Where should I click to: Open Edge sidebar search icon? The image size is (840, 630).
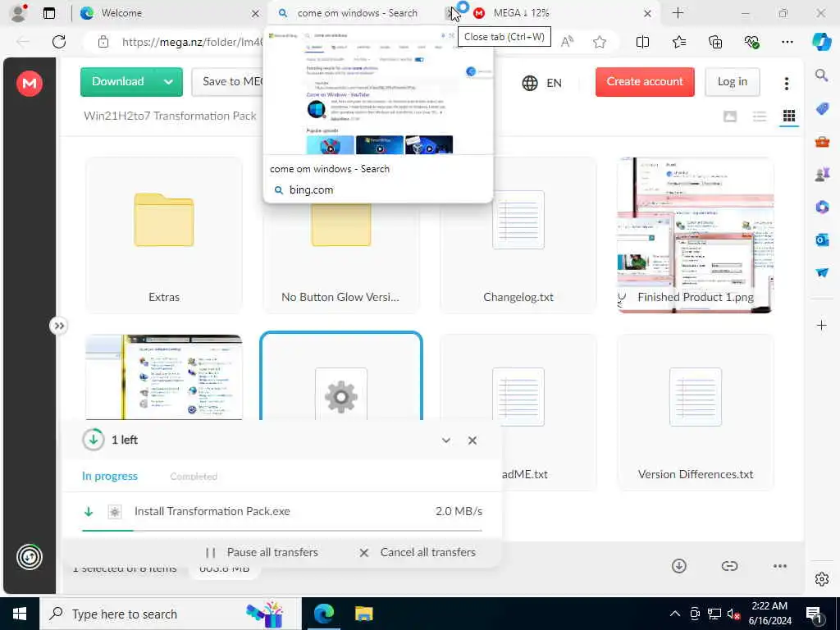[x=822, y=75]
